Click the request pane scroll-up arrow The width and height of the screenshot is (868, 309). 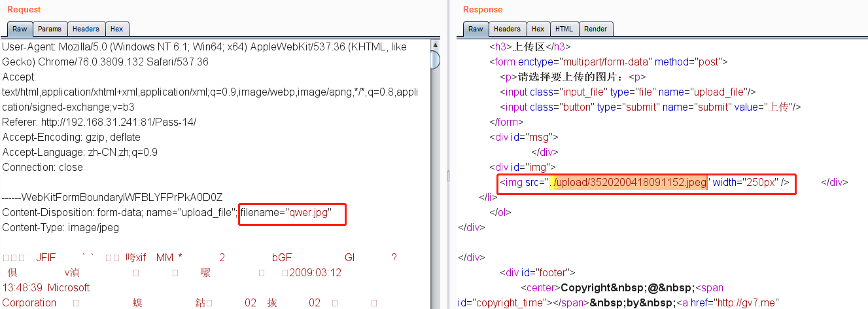(435, 45)
